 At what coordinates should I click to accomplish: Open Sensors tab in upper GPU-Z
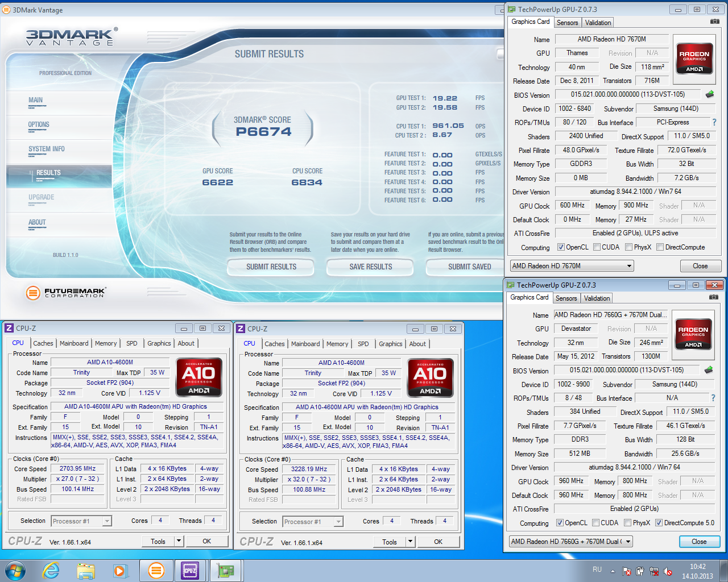pos(567,23)
